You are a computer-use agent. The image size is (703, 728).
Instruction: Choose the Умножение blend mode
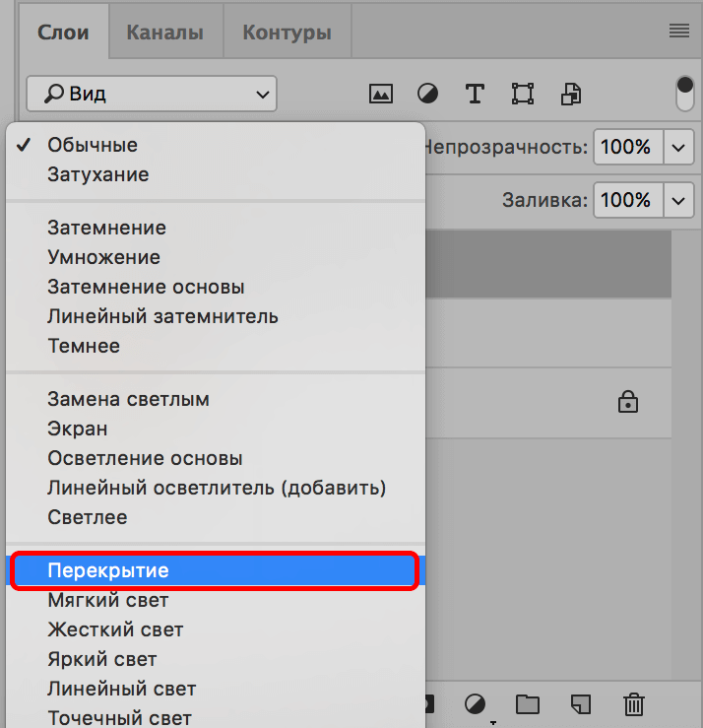[103, 257]
